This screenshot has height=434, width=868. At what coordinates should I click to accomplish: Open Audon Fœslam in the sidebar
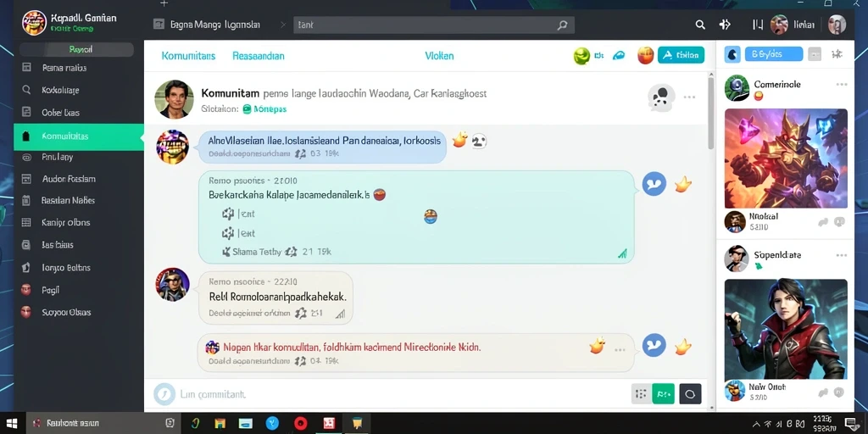coord(79,179)
